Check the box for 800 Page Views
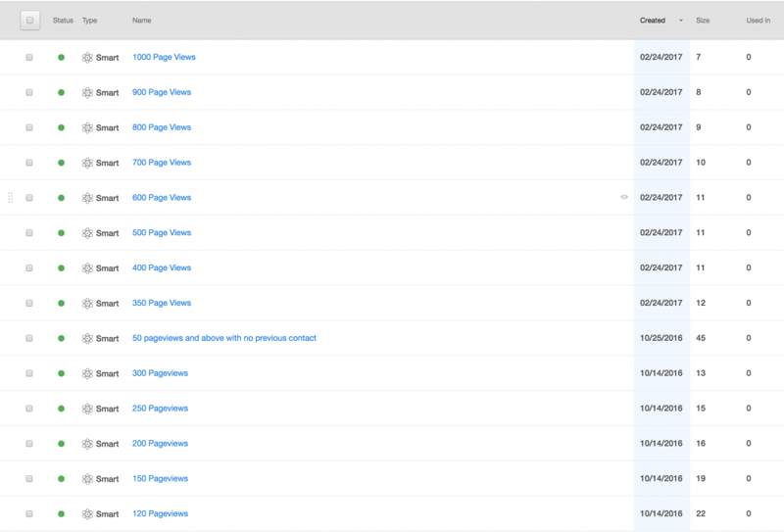Screen dimensions: 784x532 pos(29,127)
